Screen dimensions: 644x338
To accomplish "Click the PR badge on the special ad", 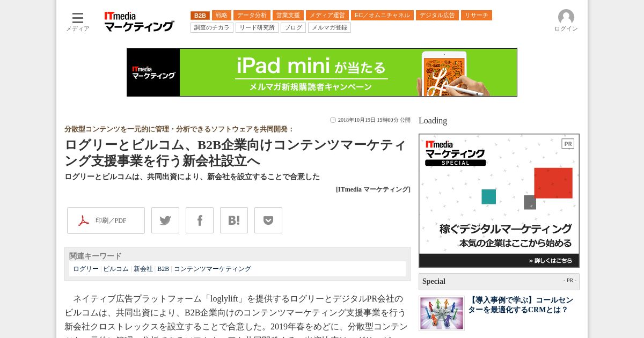I will pyautogui.click(x=568, y=144).
